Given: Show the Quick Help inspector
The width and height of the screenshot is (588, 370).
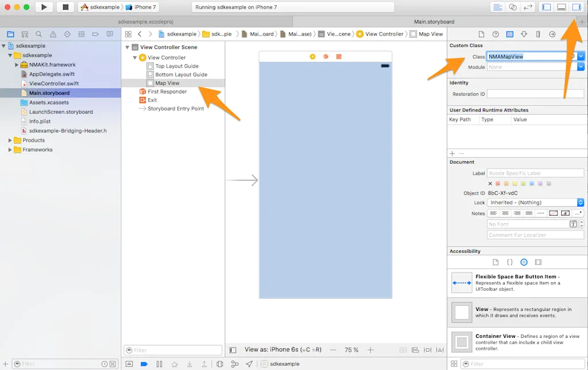Looking at the screenshot, I should (x=496, y=34).
